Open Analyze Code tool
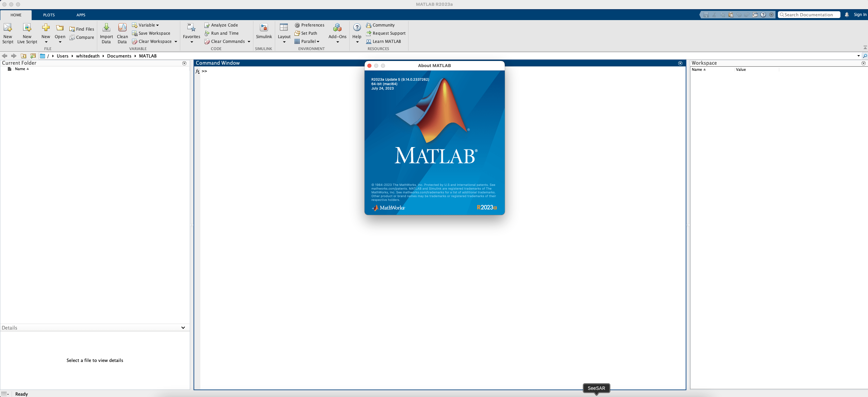 pos(221,25)
